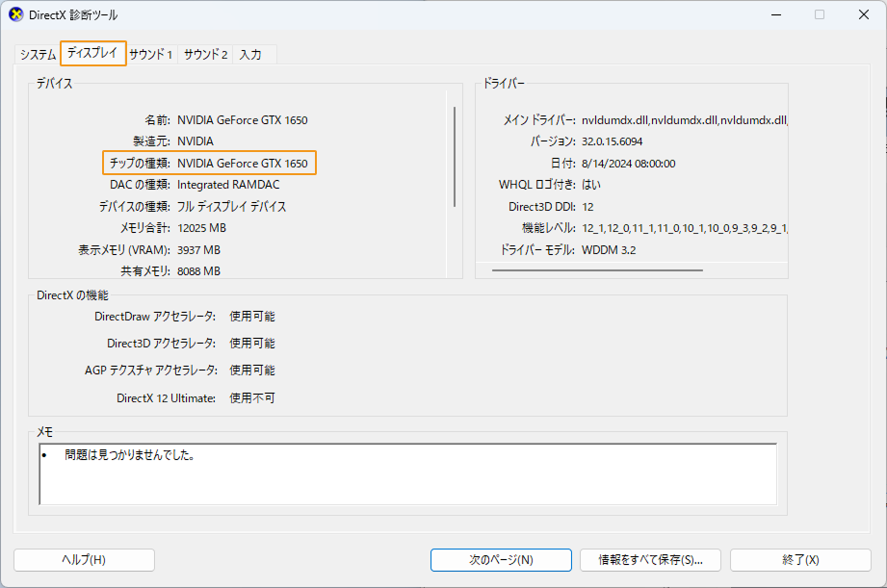Click the 名前 value NVIDIA GeForce GTX 1650
The width and height of the screenshot is (887, 588).
click(243, 119)
